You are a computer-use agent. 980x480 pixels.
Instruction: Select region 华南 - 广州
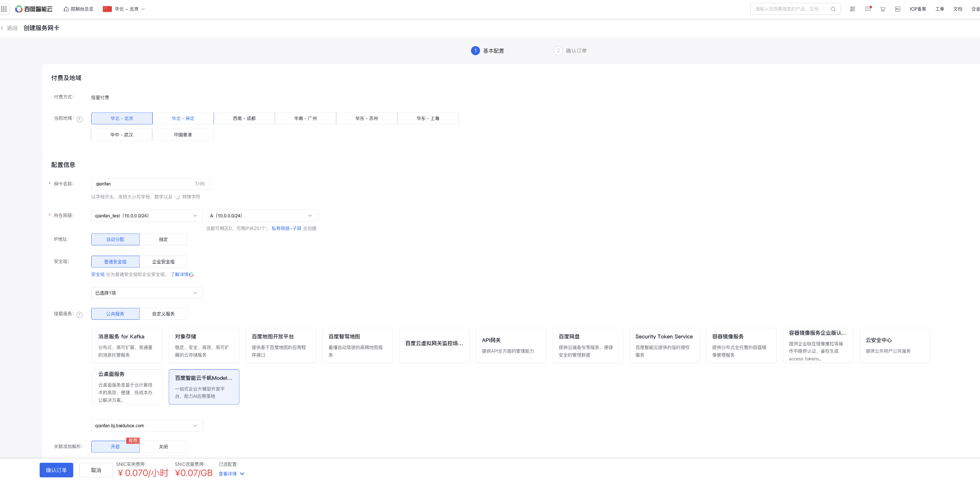305,118
